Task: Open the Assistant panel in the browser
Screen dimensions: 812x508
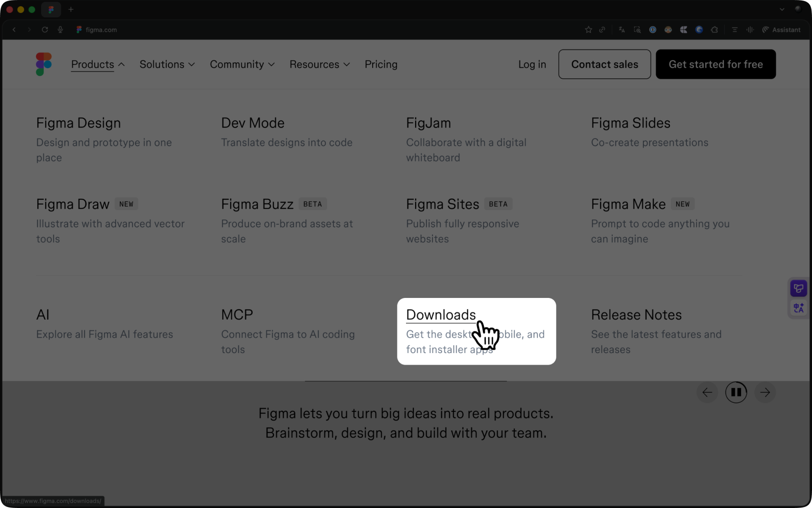Action: pyautogui.click(x=781, y=30)
